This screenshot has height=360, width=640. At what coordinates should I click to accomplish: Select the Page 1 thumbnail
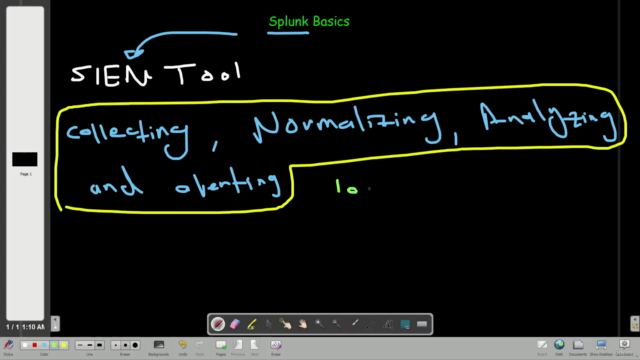(x=25, y=159)
